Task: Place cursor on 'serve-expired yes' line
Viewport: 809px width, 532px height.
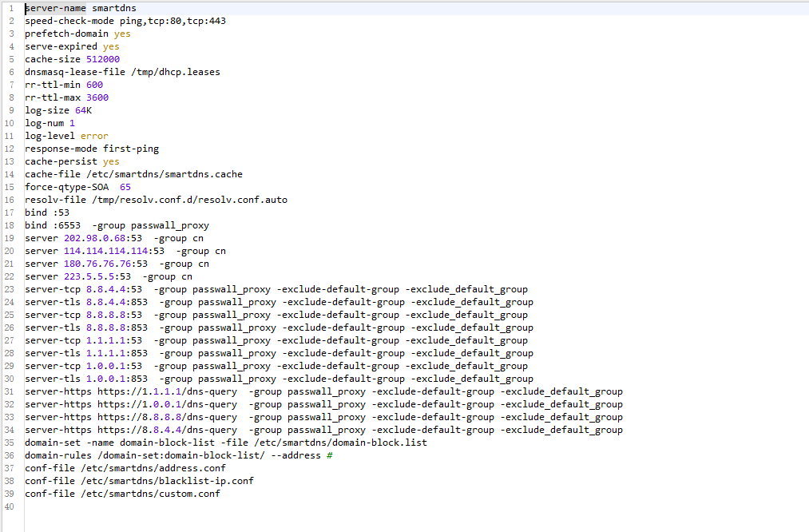Action: tap(72, 46)
